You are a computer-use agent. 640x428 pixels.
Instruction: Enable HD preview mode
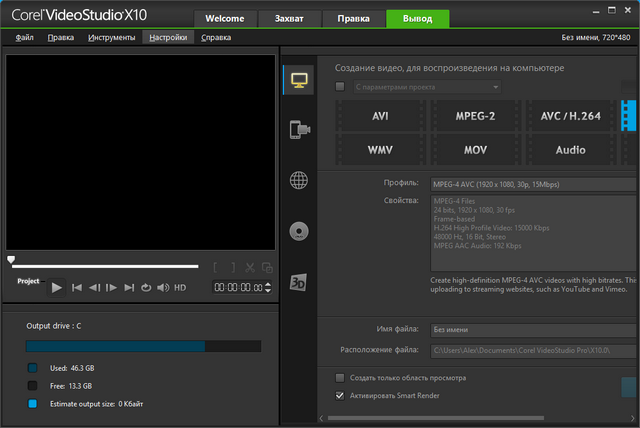coord(181,288)
